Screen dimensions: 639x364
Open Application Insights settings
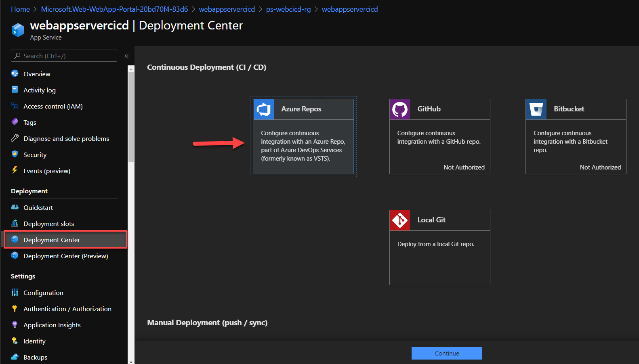[x=52, y=325]
